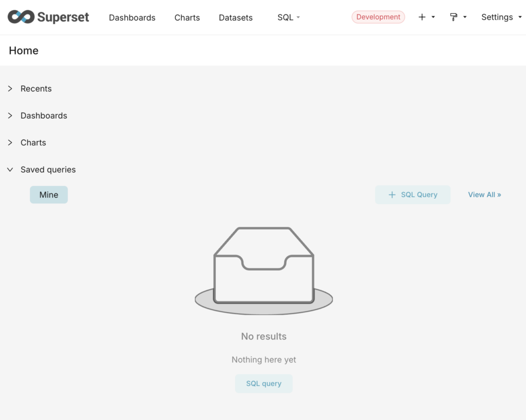Screen dimensions: 526x420
Task: Click the empty inbox illustration
Action: point(264,271)
